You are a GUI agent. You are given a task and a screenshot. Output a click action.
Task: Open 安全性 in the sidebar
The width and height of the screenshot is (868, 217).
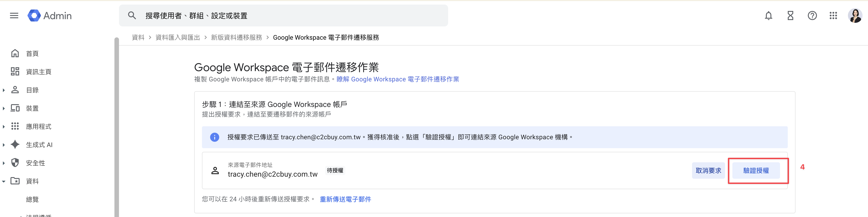pyautogui.click(x=35, y=163)
